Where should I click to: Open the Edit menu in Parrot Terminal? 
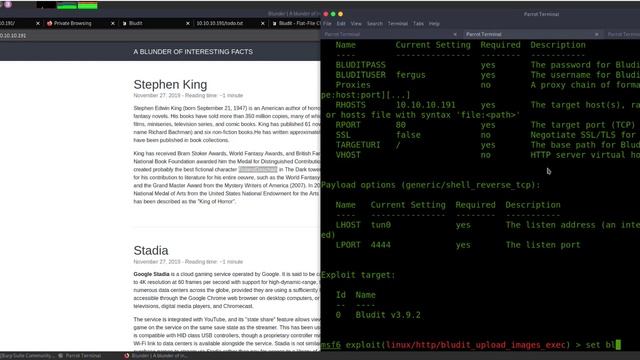coord(341,24)
